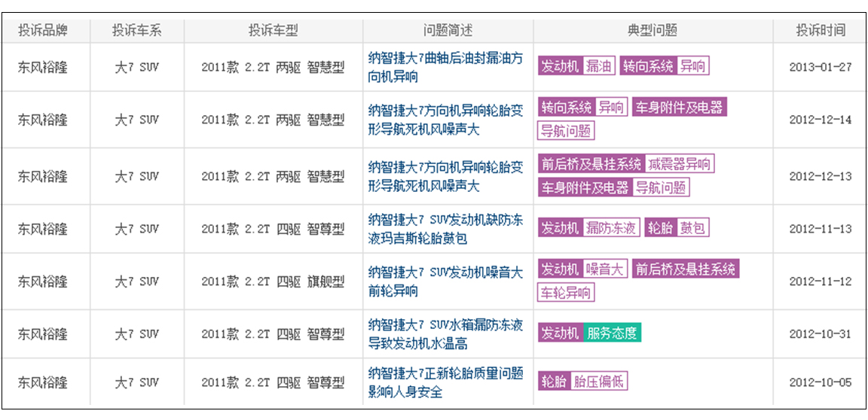This screenshot has height=420, width=868.
Task: Click the 投诉时间 column header
Action: pyautogui.click(x=821, y=31)
